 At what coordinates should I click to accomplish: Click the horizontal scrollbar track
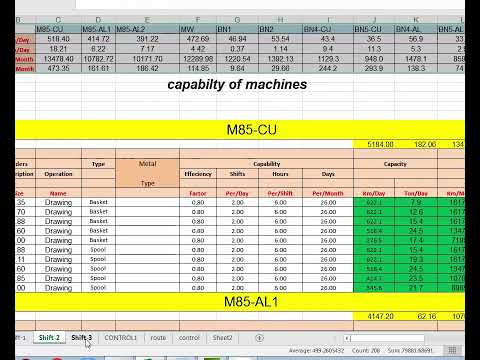click(x=387, y=338)
